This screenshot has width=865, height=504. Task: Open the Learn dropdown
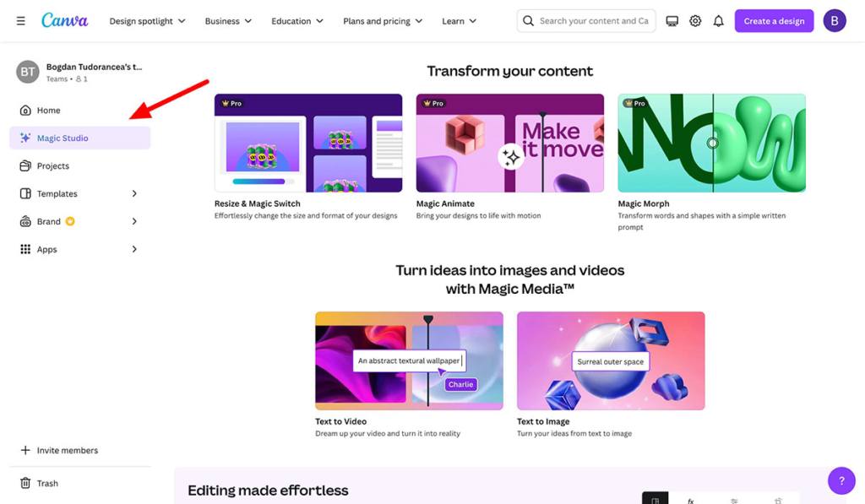pyautogui.click(x=459, y=20)
